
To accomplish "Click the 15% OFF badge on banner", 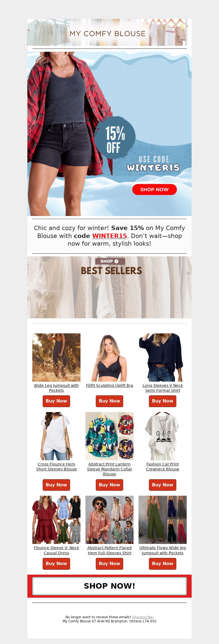I will click(x=115, y=138).
